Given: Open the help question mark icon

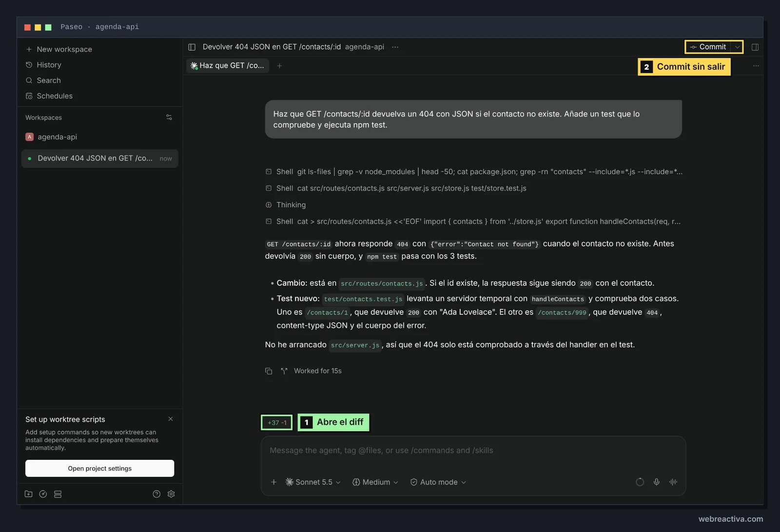Looking at the screenshot, I should pos(156,494).
